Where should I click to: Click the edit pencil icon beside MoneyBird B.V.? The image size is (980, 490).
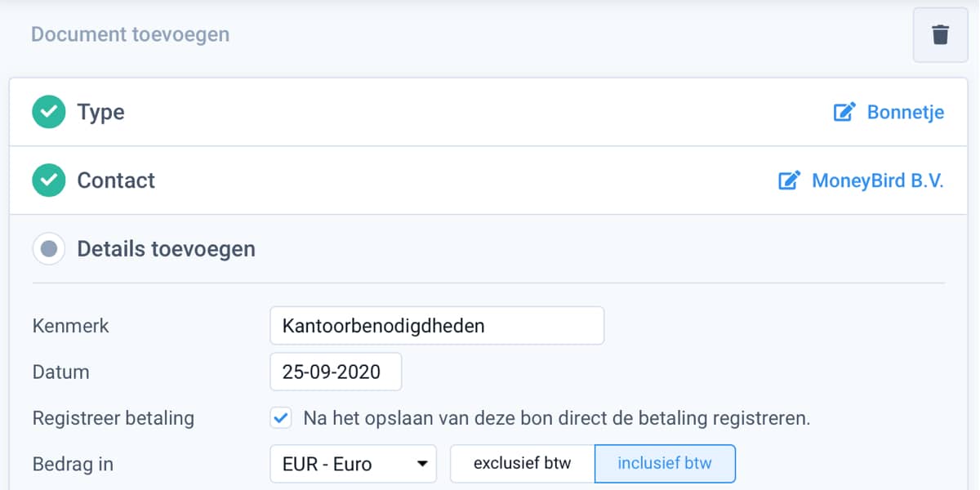click(x=790, y=180)
